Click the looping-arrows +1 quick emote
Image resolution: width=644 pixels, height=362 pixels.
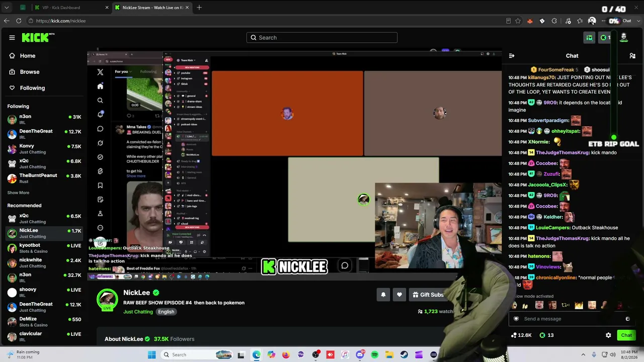click(x=565, y=305)
